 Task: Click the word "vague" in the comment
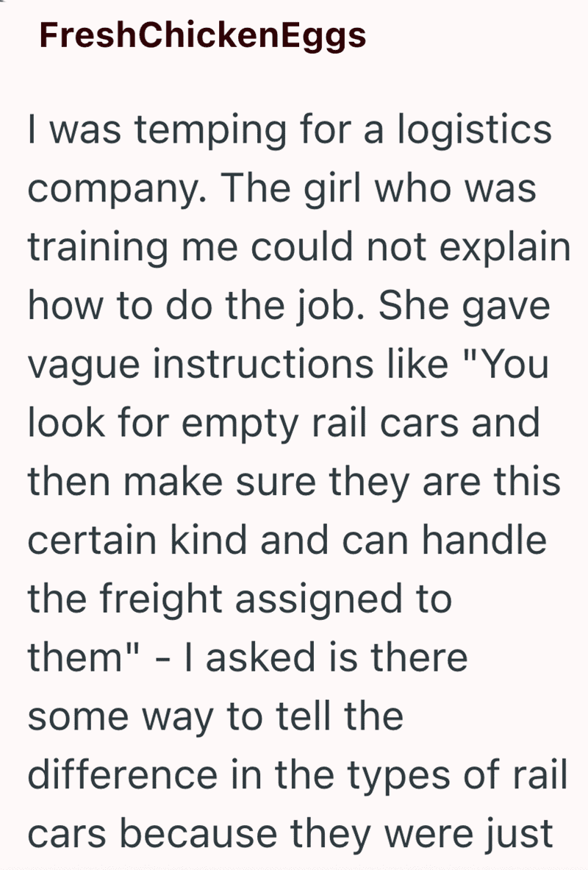(x=84, y=365)
